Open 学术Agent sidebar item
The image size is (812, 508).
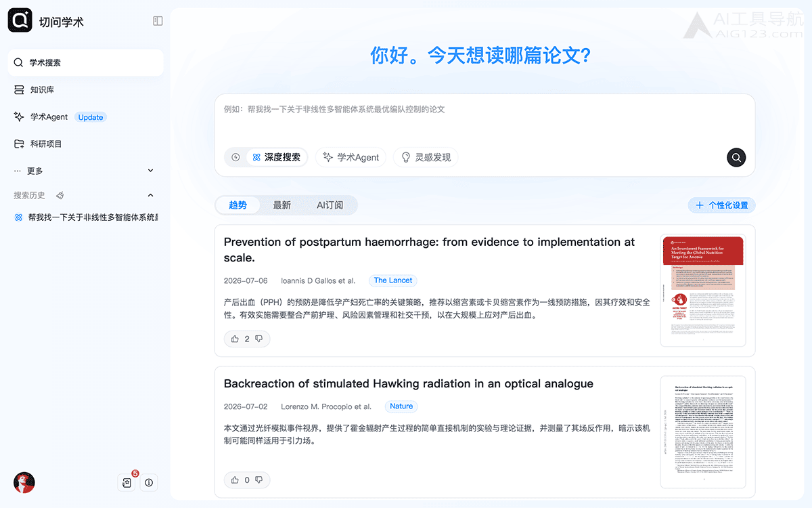(x=86, y=117)
